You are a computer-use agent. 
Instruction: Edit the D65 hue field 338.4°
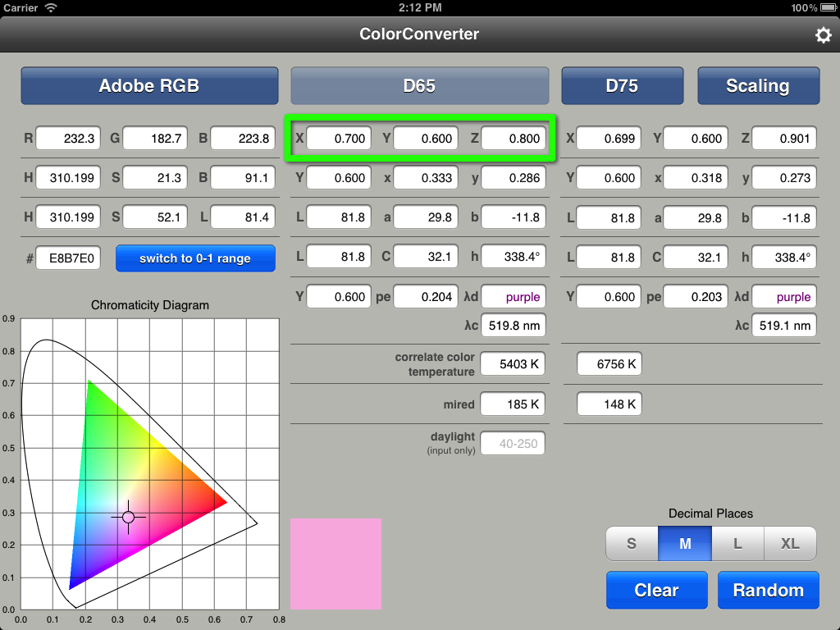(514, 257)
